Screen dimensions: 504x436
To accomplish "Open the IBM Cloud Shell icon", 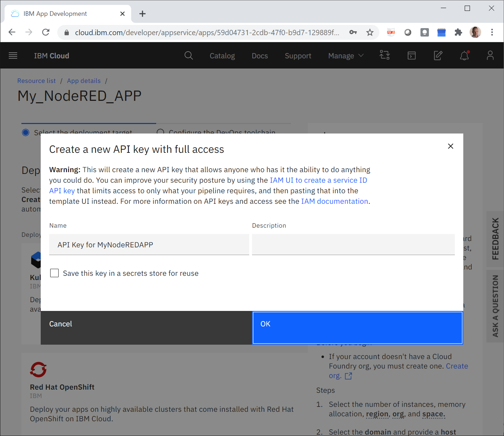I will pos(412,56).
